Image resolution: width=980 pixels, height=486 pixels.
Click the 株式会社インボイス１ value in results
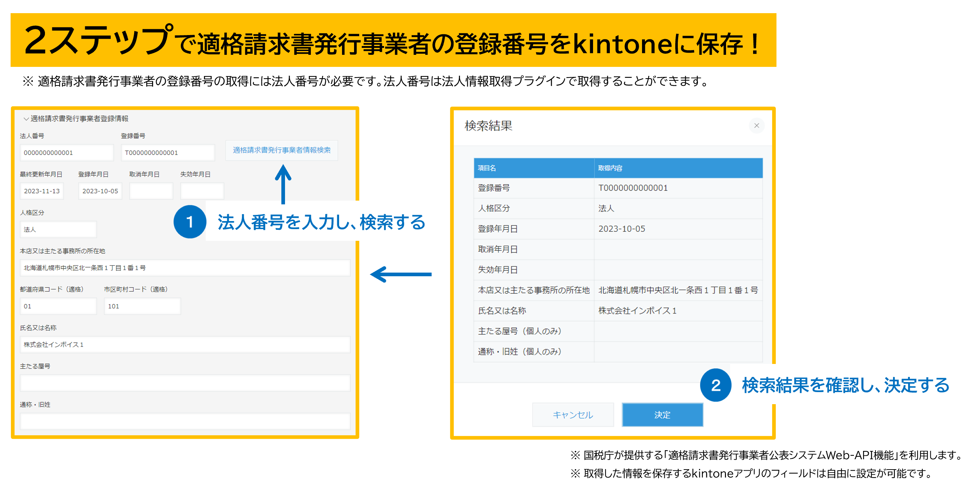(637, 311)
